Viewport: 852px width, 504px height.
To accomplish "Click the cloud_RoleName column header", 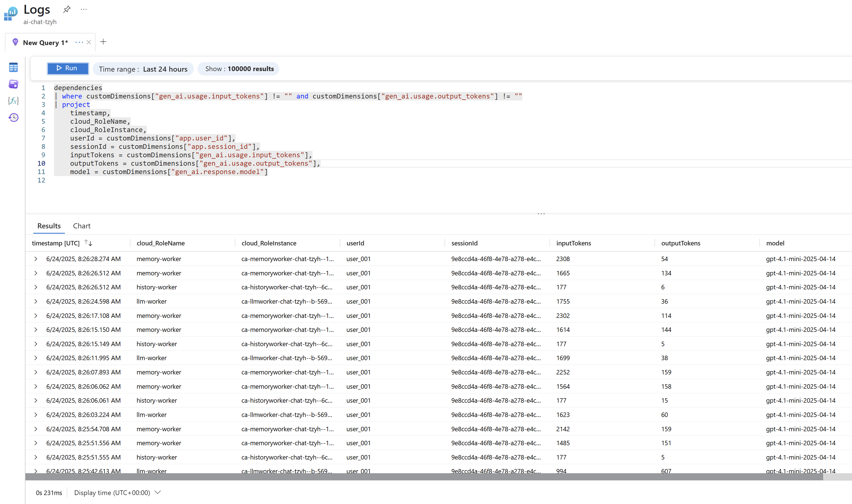I will point(161,243).
